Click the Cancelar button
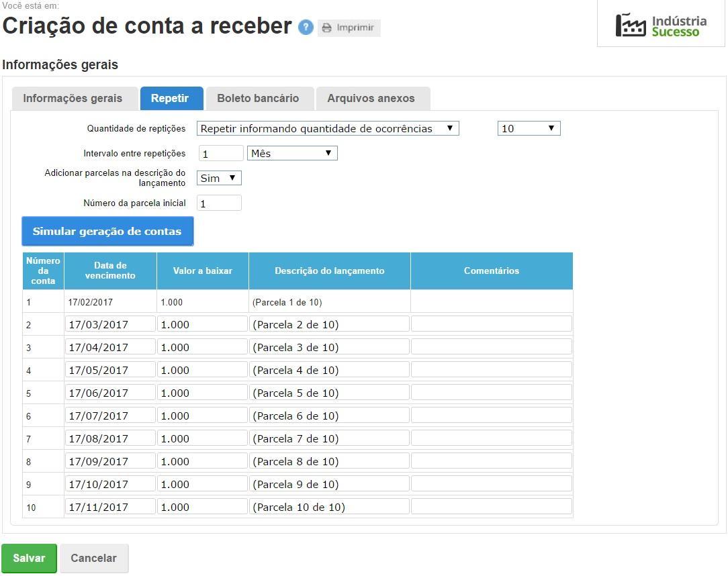This screenshot has height=576, width=728. pyautogui.click(x=93, y=558)
